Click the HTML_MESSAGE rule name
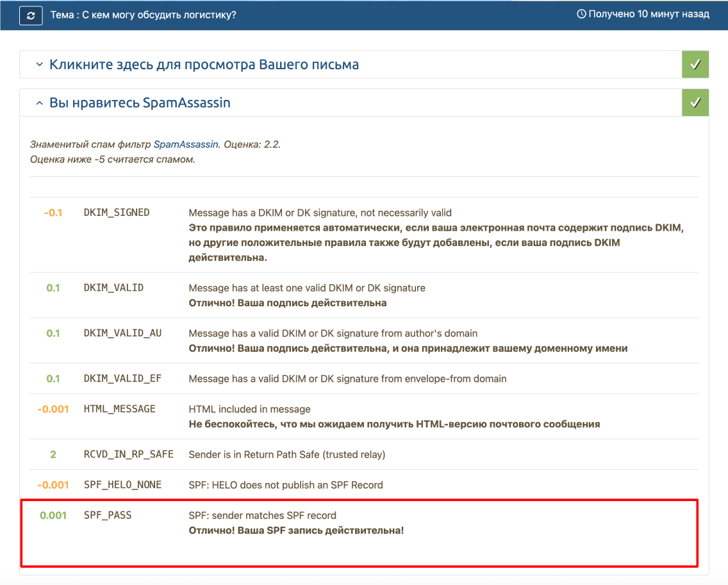The height and width of the screenshot is (585, 728). point(119,409)
